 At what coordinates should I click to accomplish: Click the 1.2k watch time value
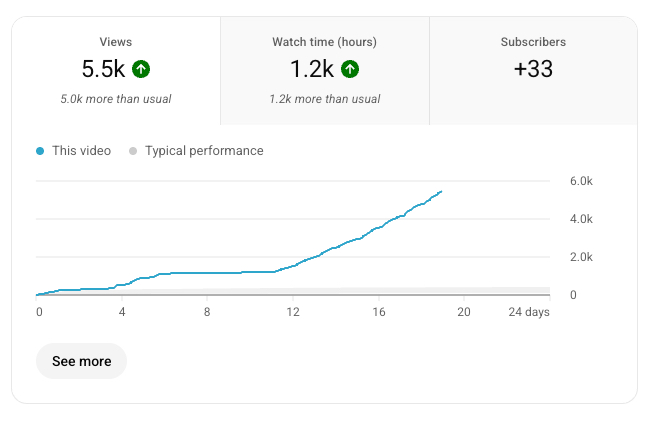[311, 69]
